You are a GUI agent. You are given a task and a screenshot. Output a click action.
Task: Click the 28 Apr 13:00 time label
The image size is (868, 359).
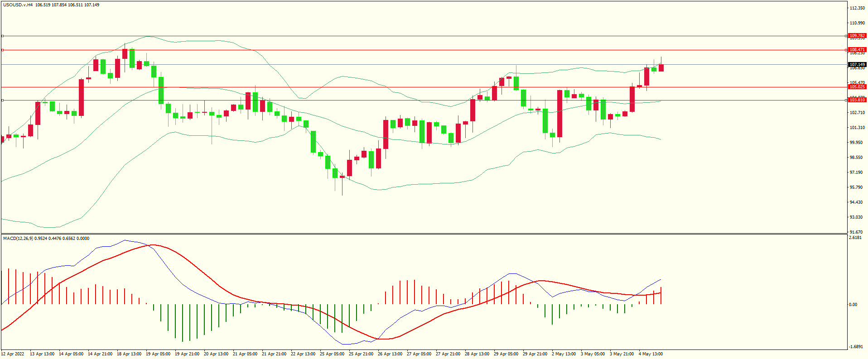click(x=477, y=354)
